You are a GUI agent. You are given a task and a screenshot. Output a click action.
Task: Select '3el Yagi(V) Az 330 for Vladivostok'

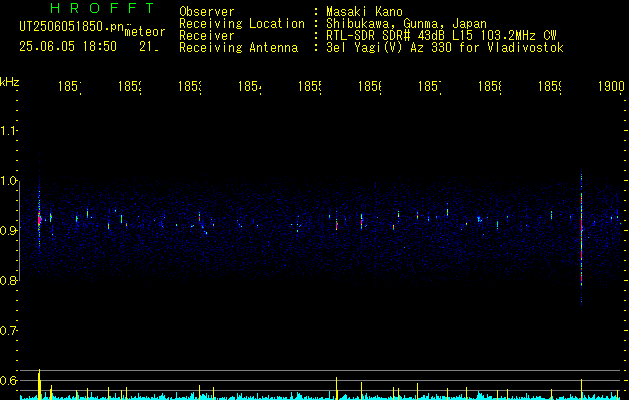pos(445,48)
